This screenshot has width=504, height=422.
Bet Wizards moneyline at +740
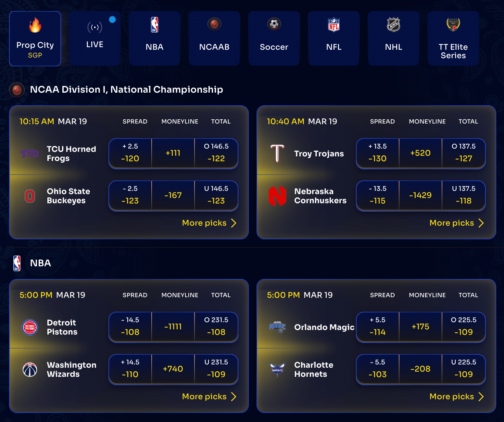click(x=173, y=369)
